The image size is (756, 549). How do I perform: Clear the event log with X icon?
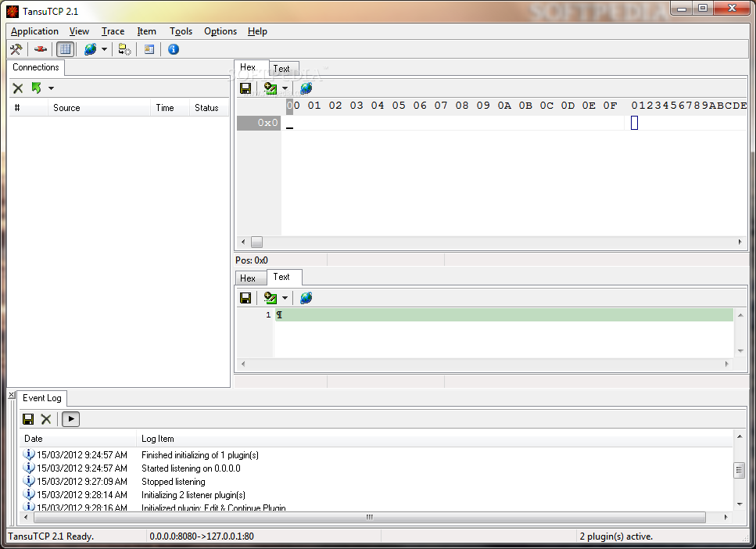(46, 419)
